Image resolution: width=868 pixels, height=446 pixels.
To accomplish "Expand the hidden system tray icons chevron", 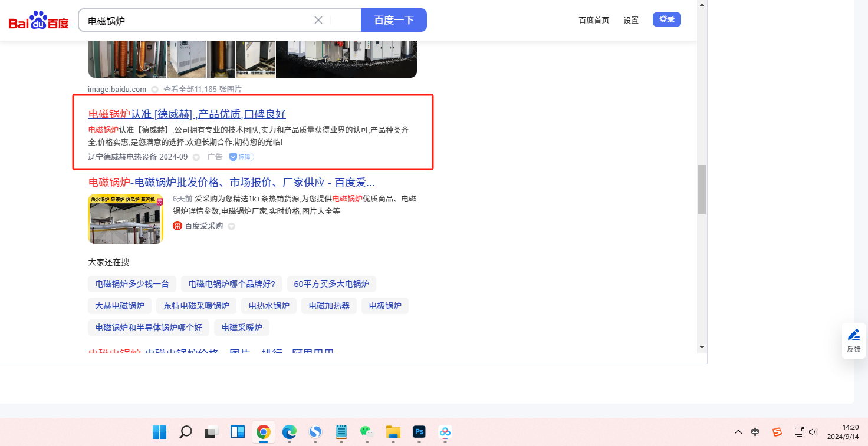I will pyautogui.click(x=738, y=432).
